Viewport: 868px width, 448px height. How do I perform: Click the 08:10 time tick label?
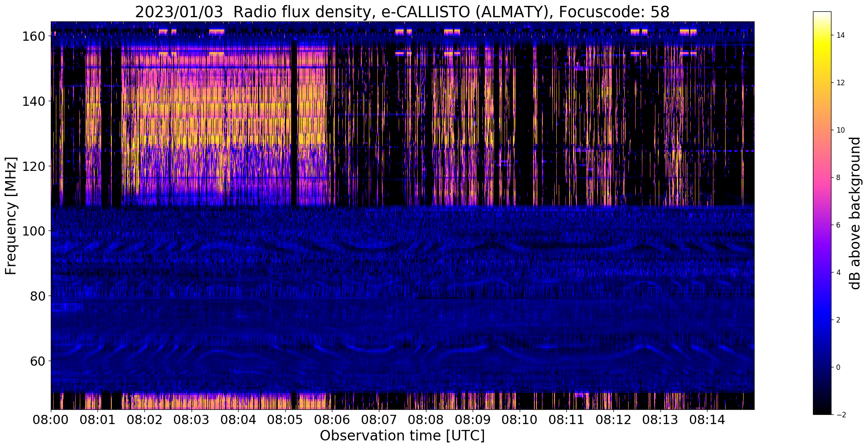tap(520, 419)
